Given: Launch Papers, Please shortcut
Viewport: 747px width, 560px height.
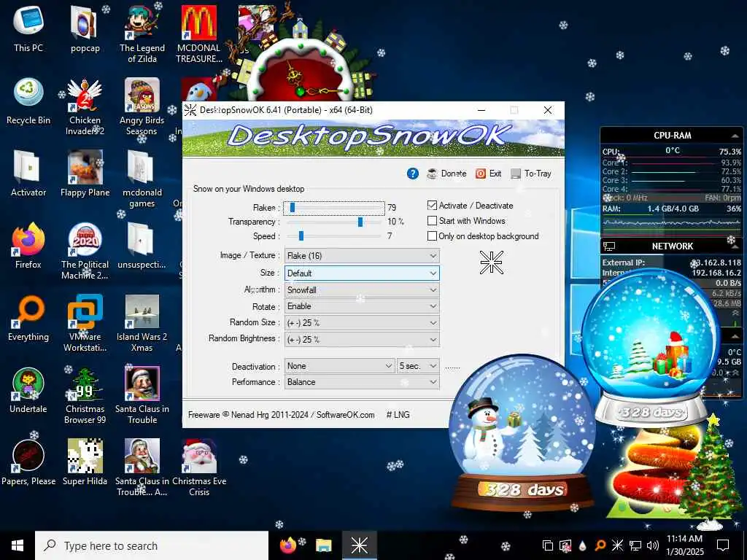Looking at the screenshot, I should 28,463.
